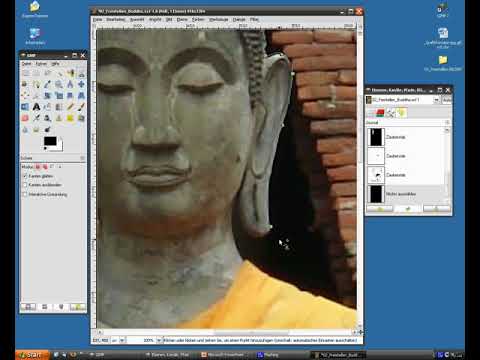Select the Rotate tool

pyautogui.click(x=48, y=96)
